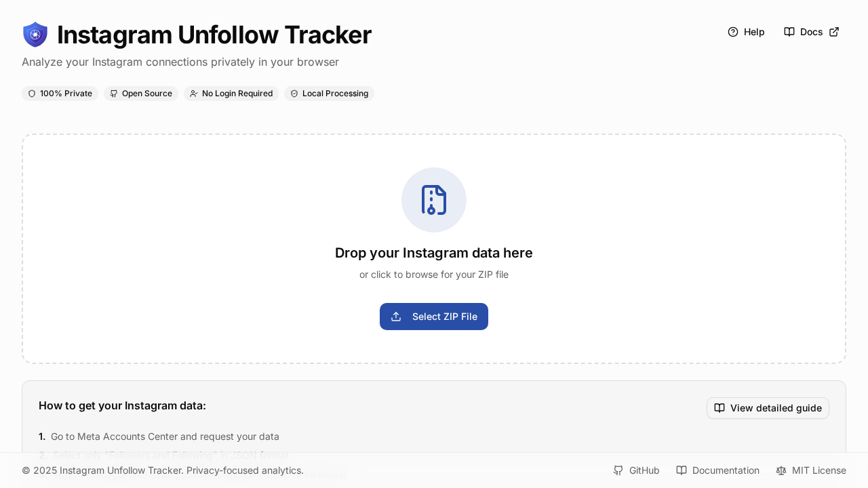This screenshot has width=868, height=488.
Task: Open Help via the question mark icon
Action: 733,32
